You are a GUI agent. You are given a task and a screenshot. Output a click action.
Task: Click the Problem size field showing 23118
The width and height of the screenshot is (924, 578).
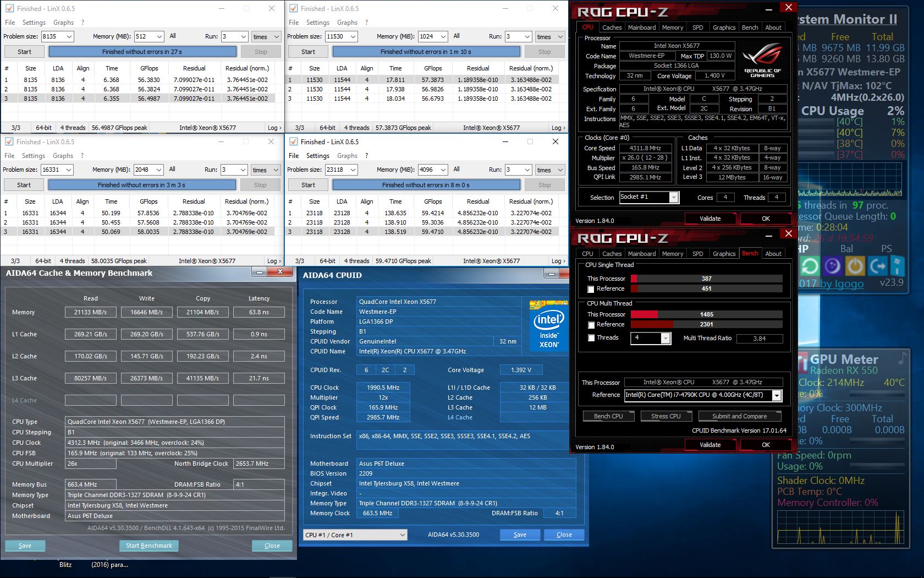341,170
